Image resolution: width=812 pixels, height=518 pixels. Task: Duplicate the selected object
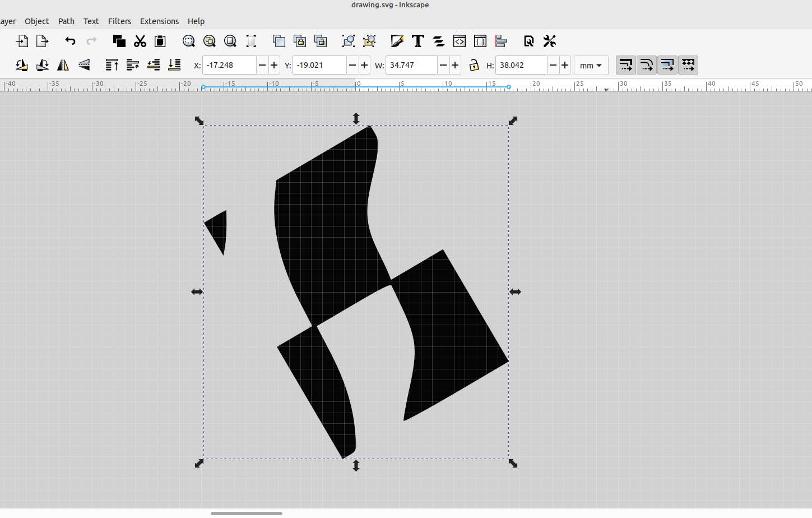pos(279,41)
